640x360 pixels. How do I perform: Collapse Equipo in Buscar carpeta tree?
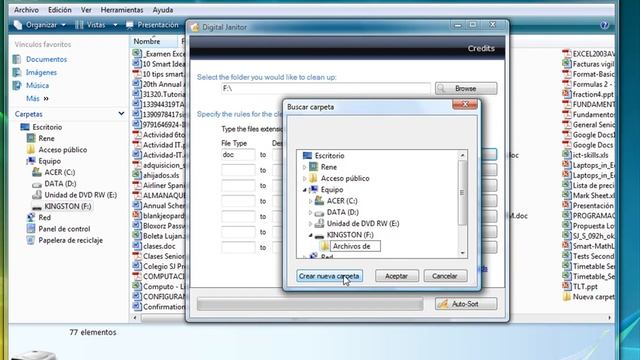click(304, 190)
